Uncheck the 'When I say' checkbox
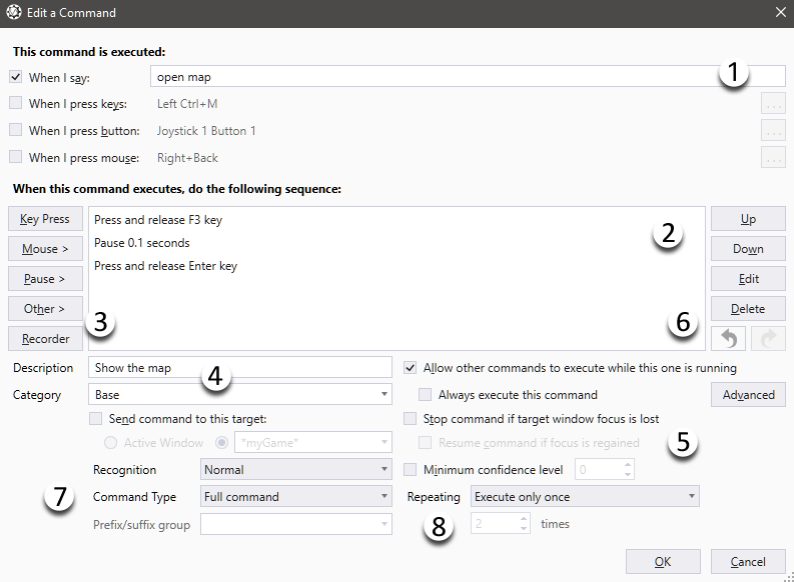 pos(15,76)
